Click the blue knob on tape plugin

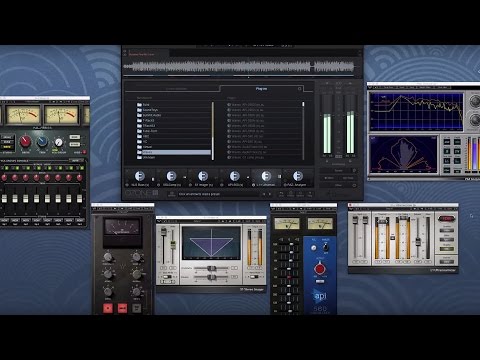click(42, 141)
